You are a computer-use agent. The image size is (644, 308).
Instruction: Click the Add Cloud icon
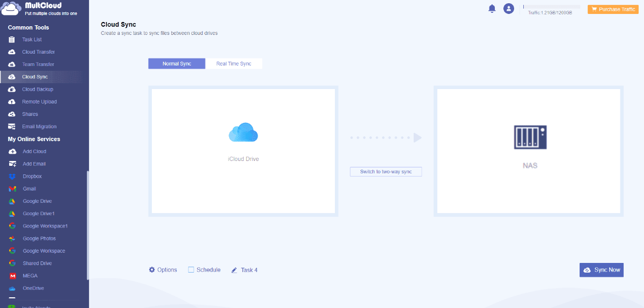[x=12, y=151]
